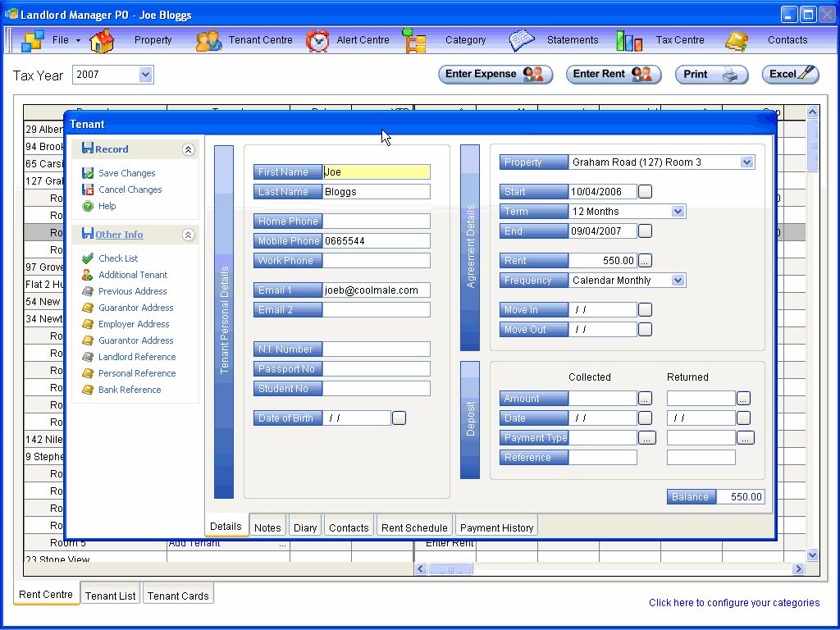
Task: Click the Email 2 input field
Action: coord(376,310)
